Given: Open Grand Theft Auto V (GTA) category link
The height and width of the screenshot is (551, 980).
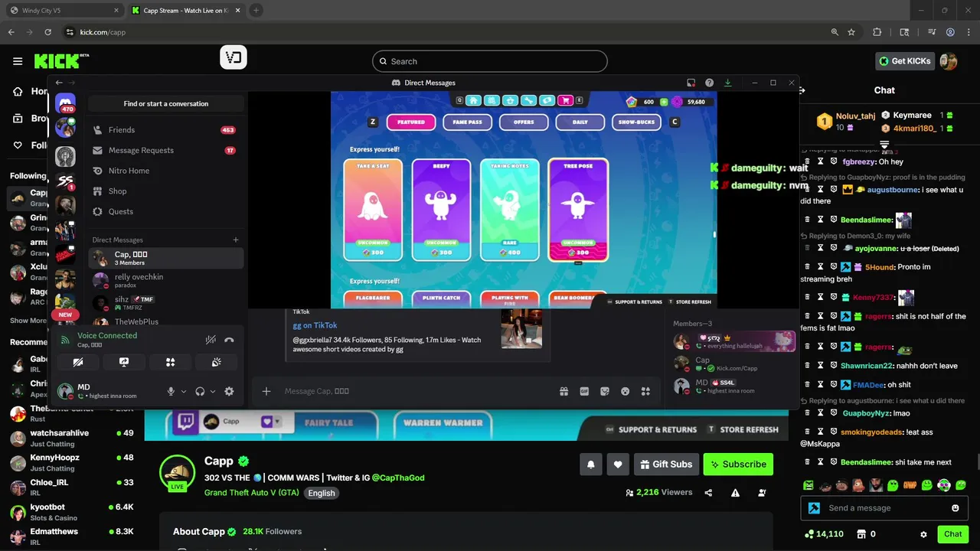Looking at the screenshot, I should pos(251,493).
